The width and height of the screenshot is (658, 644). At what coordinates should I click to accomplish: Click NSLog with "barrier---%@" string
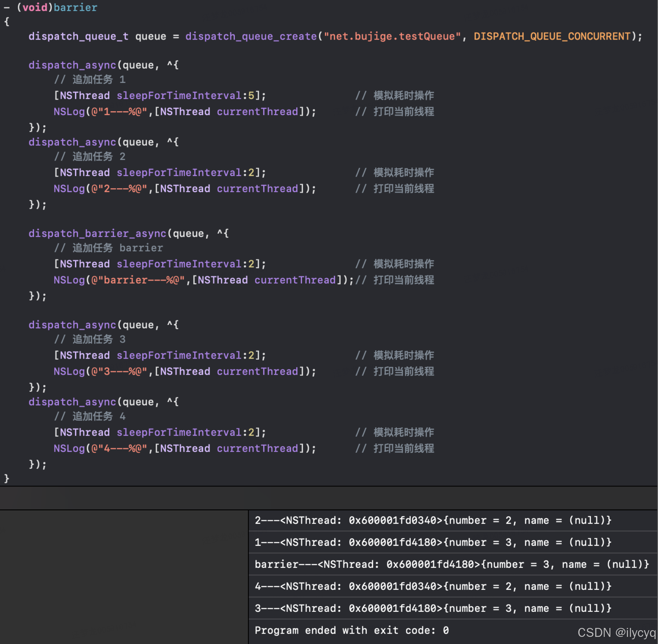coord(204,280)
